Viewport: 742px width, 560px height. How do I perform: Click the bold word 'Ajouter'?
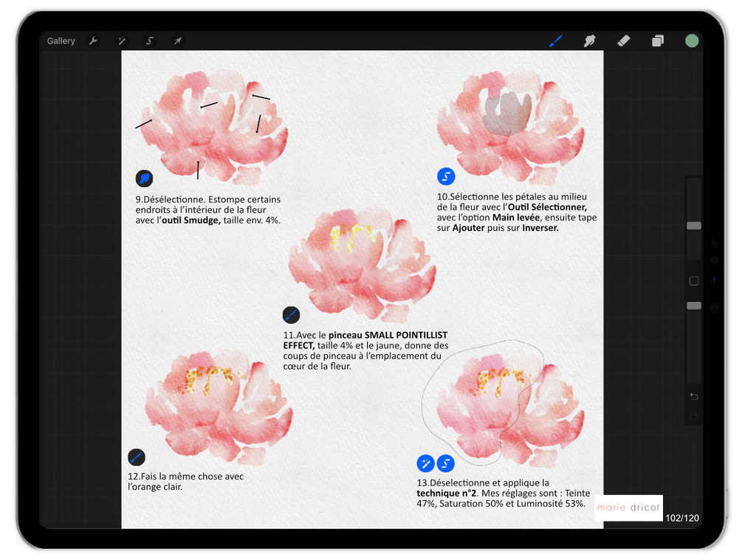coord(469,228)
